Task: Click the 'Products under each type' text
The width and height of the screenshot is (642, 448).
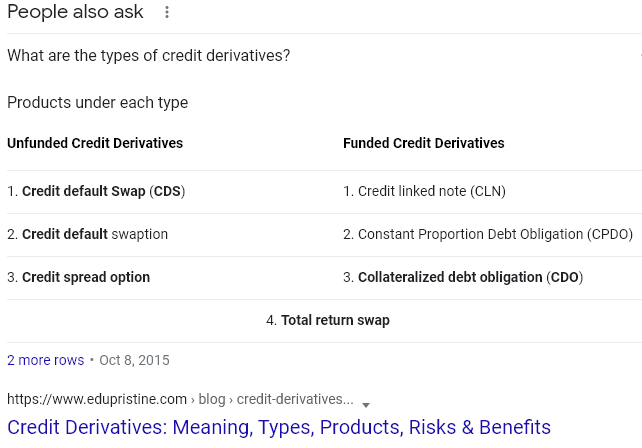Action: [x=97, y=102]
